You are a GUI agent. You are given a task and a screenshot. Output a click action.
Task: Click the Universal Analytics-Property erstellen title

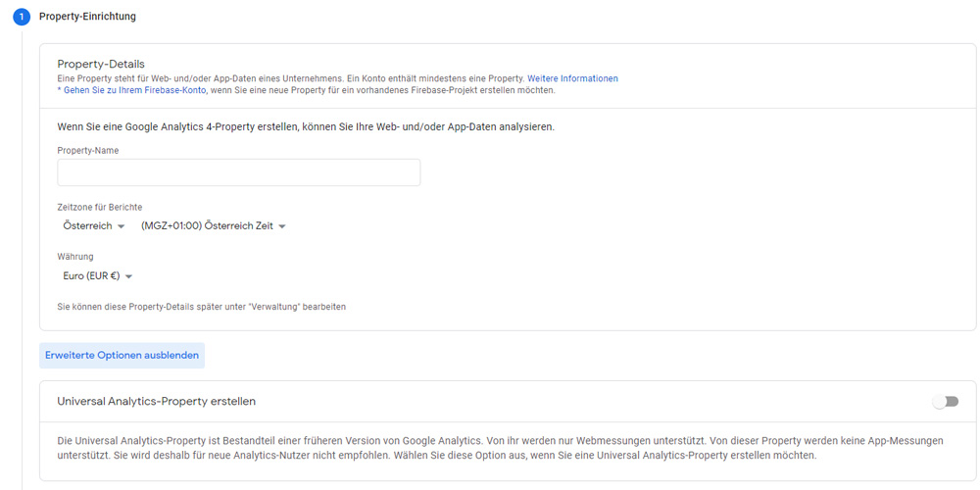156,401
